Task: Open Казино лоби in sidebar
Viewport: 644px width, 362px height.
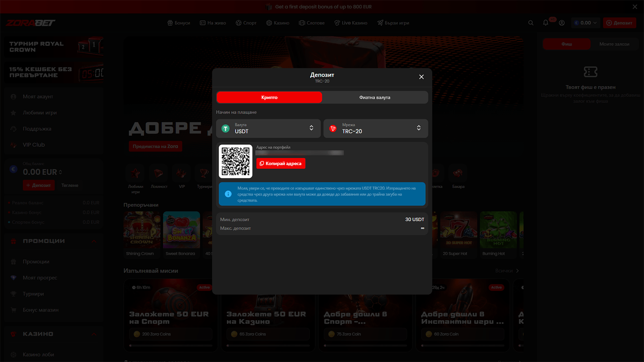Action: pyautogui.click(x=54, y=354)
